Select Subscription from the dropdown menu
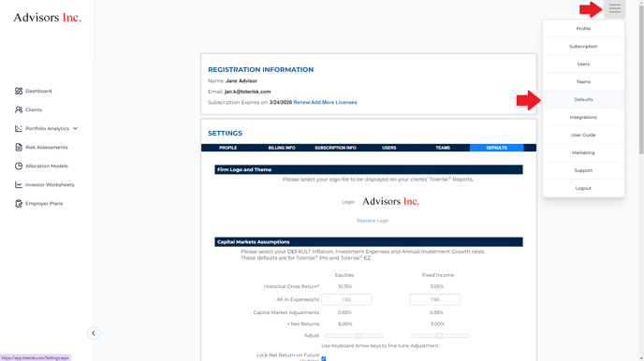Screen dimensions: 644x361 (x=583, y=47)
